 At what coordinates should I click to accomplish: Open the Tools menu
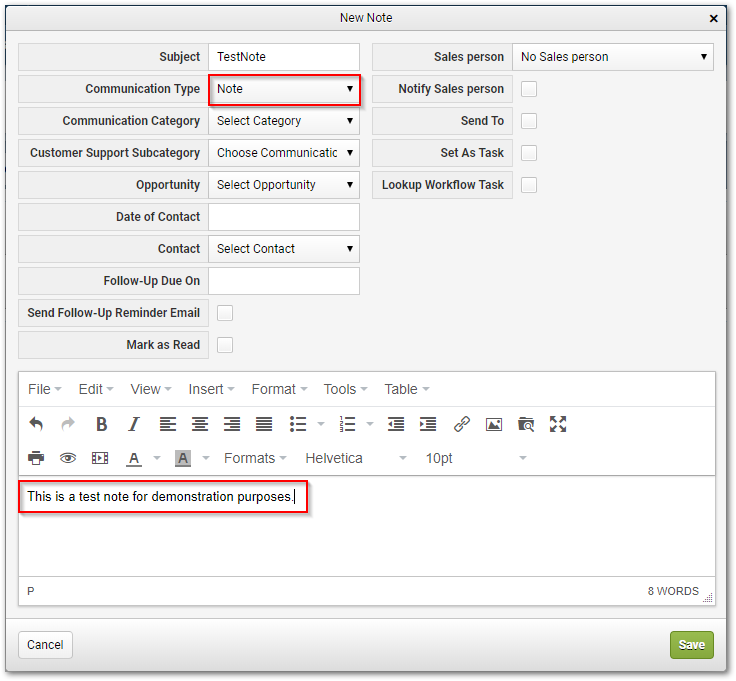345,389
